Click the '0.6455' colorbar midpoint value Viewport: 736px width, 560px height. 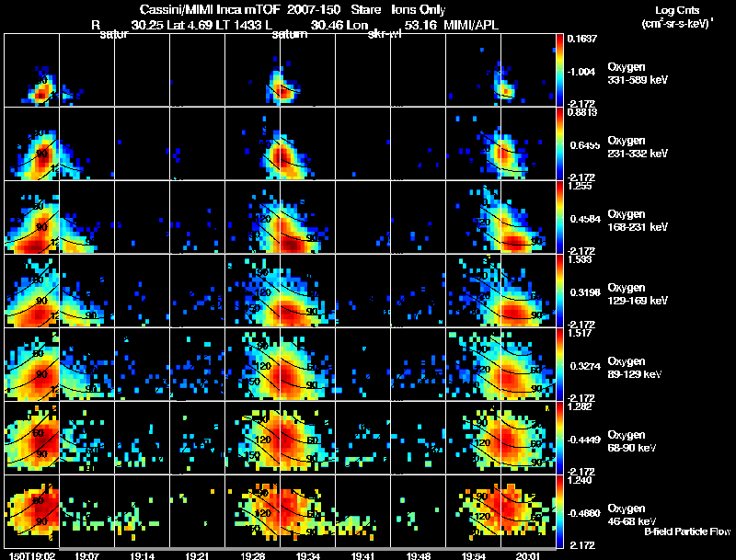click(584, 145)
